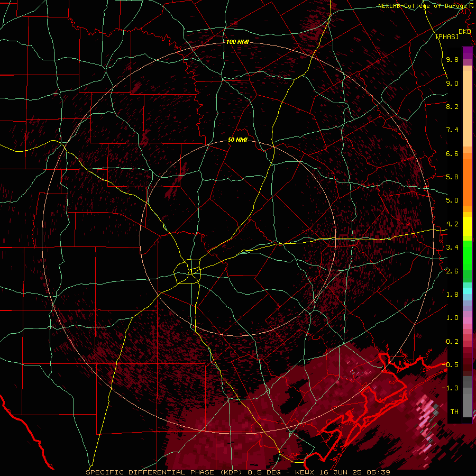The image size is (476, 476).
Task: Select the -0.5 scale value
Action: [x=450, y=364]
